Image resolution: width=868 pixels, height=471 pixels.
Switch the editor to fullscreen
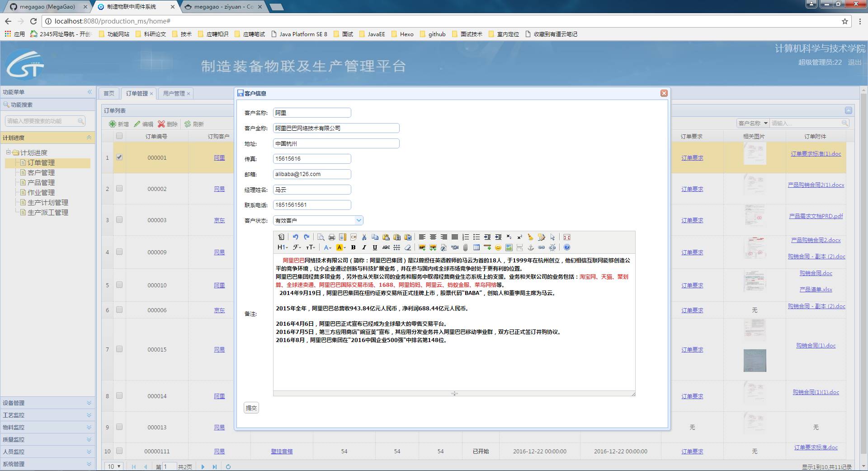[567, 237]
